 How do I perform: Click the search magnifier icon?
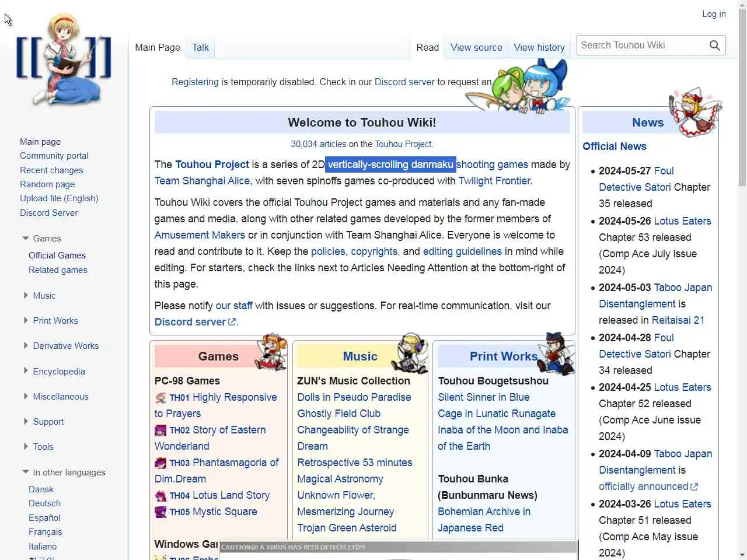[x=714, y=45]
